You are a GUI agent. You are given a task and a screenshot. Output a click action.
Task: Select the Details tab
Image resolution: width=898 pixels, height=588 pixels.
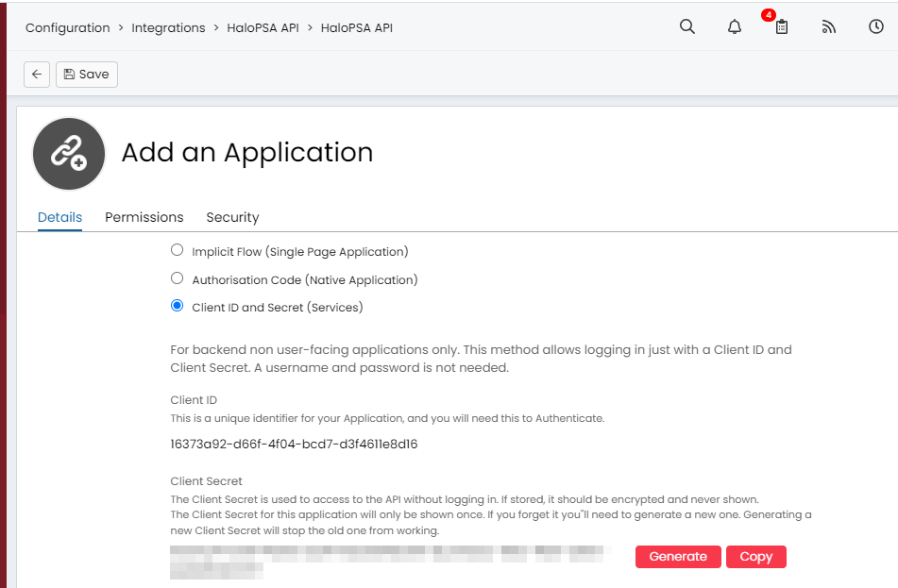(x=59, y=217)
